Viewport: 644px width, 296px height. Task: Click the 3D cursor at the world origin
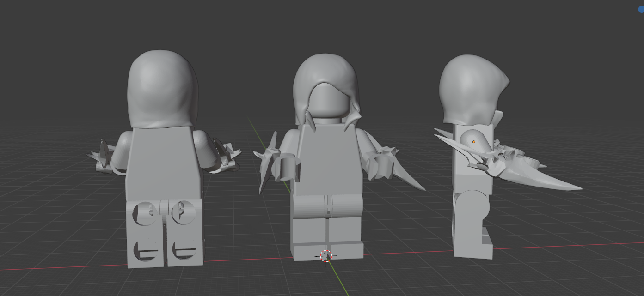coord(326,255)
